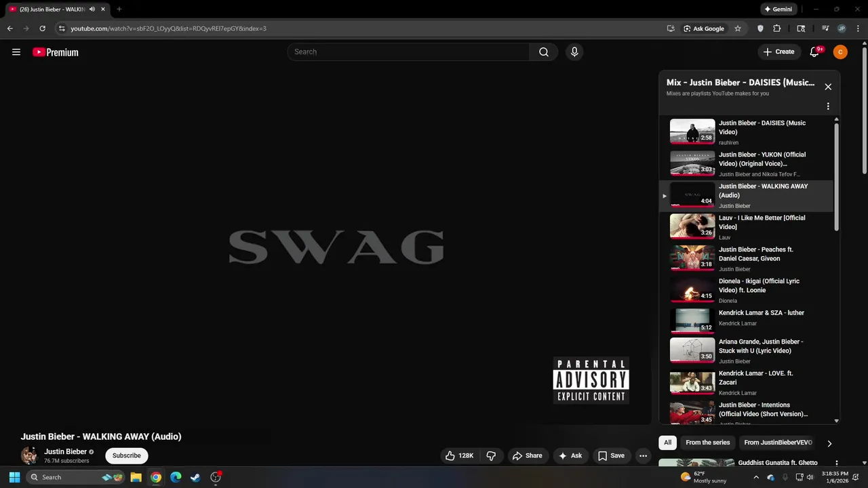This screenshot has width=868, height=488.
Task: Open the orange account avatar menu
Action: click(x=840, y=52)
